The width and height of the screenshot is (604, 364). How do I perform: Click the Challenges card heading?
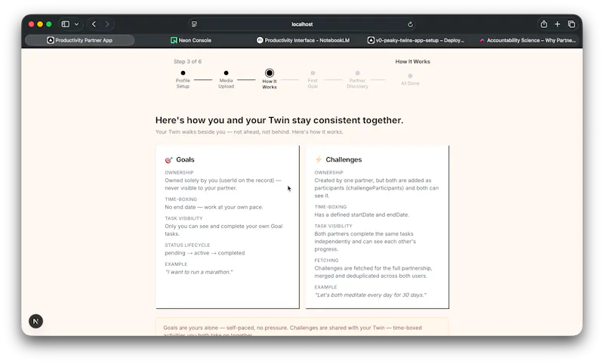pyautogui.click(x=344, y=159)
